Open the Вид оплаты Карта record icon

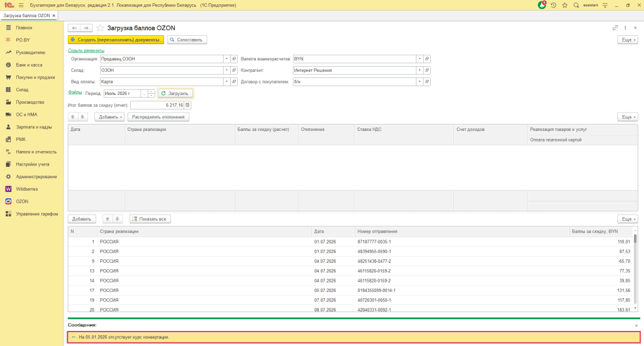click(x=234, y=82)
